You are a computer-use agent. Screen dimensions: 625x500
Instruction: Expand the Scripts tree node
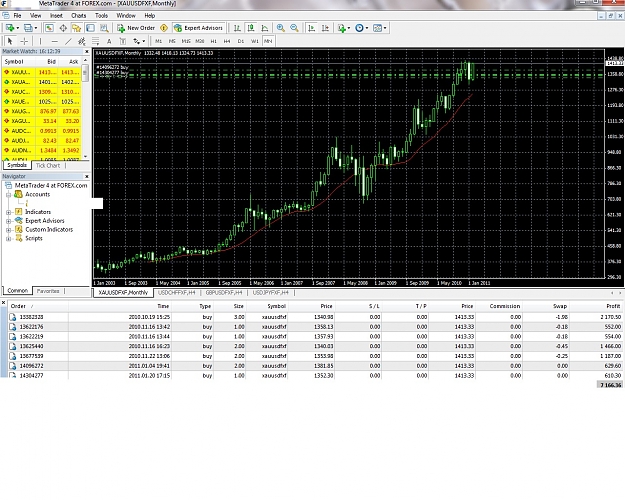[8, 238]
